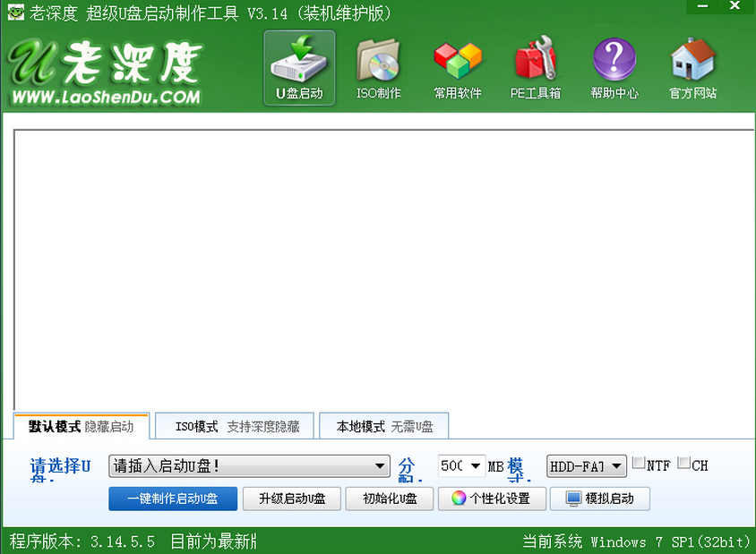
Task: Open the ISO制作 disc icon
Action: 379,68
